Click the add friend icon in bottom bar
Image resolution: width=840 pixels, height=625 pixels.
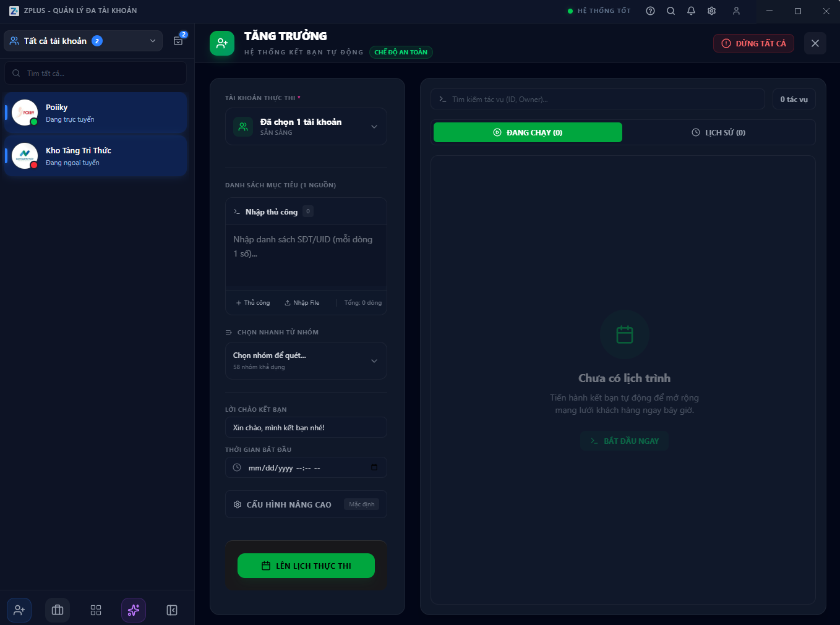[19, 610]
